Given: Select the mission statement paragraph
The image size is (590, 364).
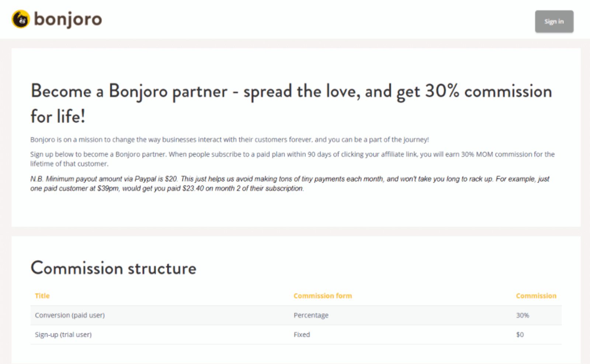Looking at the screenshot, I should 231,140.
